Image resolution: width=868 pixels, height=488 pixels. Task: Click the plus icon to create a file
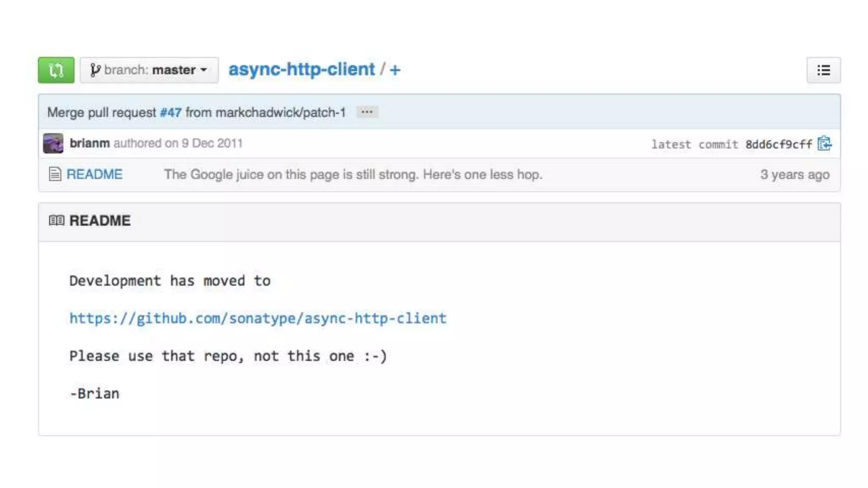click(395, 70)
